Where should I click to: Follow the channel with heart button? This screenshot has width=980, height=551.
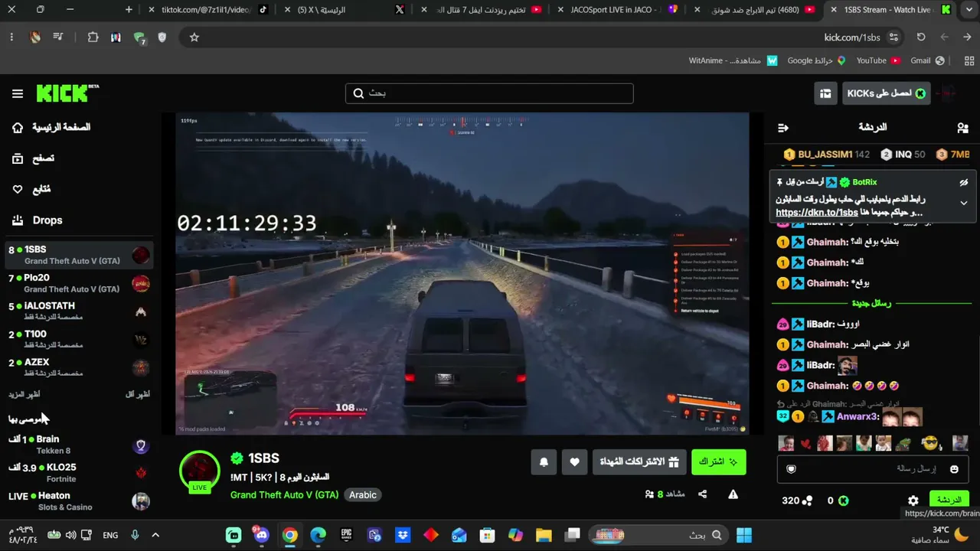[574, 462]
